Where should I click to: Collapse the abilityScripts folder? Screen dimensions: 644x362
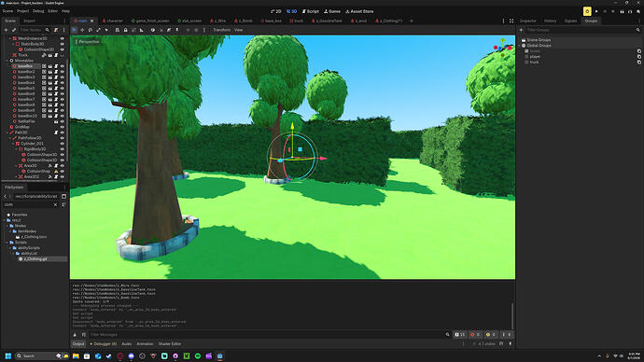(10, 248)
